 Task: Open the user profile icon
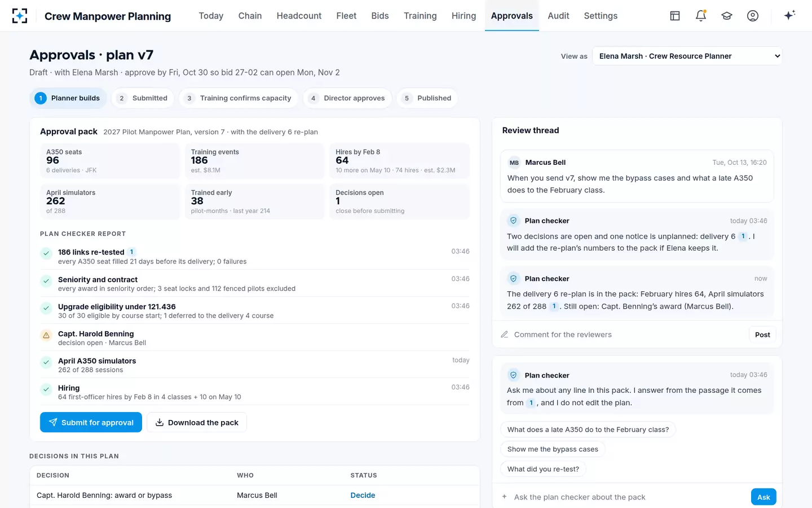pyautogui.click(x=753, y=16)
